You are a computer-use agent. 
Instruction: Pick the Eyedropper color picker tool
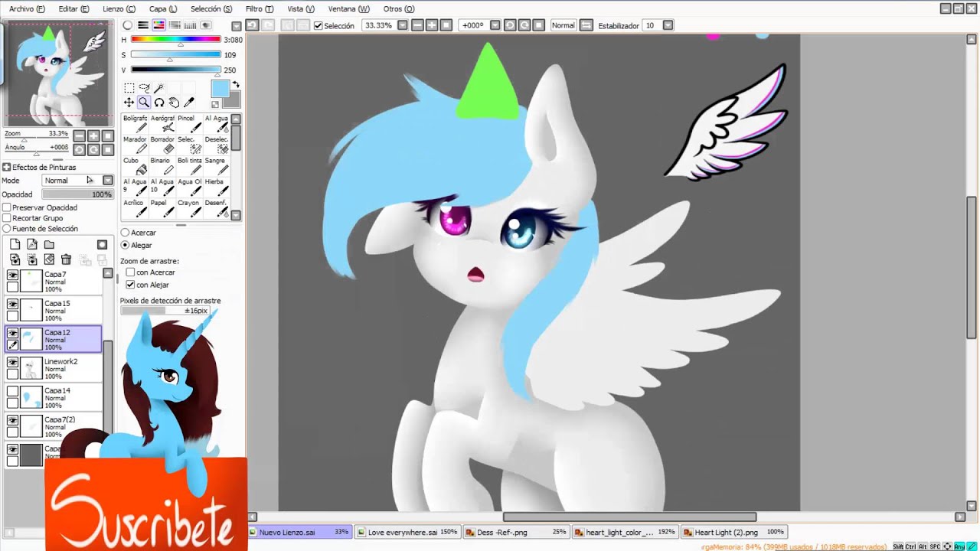(x=189, y=103)
